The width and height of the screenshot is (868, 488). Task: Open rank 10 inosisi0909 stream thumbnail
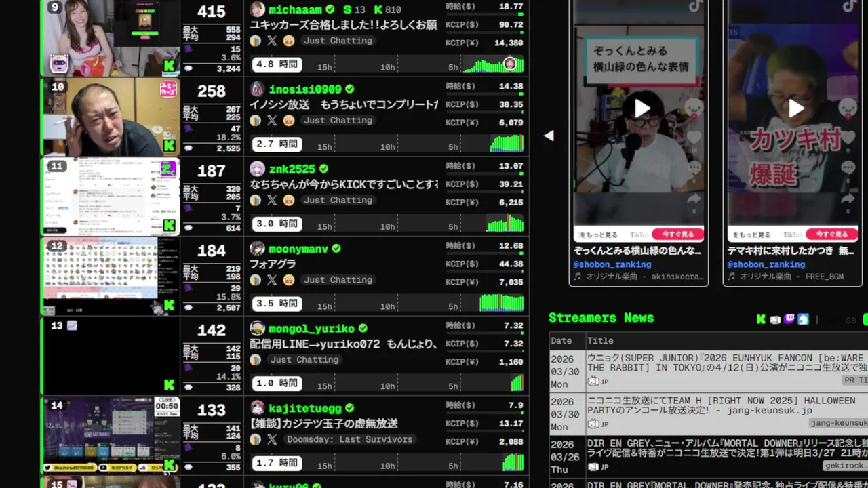111,117
